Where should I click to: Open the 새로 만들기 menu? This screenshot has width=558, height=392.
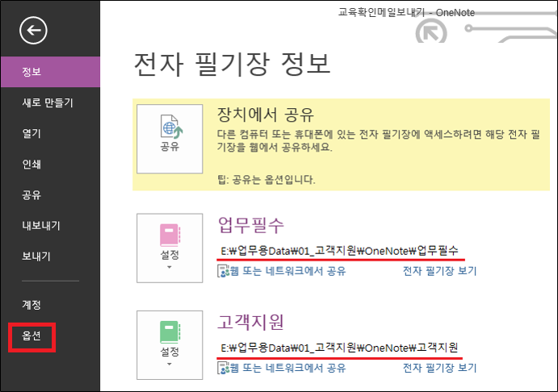tap(48, 102)
